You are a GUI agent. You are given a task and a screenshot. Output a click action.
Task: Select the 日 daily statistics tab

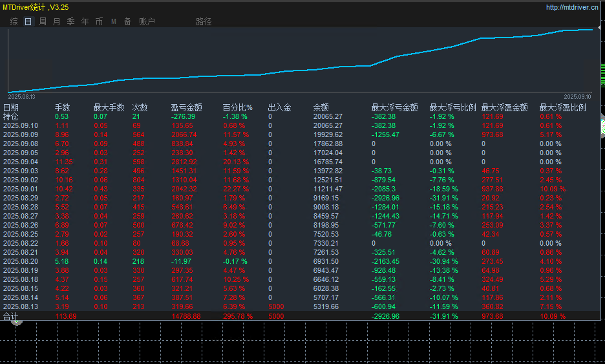pyautogui.click(x=28, y=21)
